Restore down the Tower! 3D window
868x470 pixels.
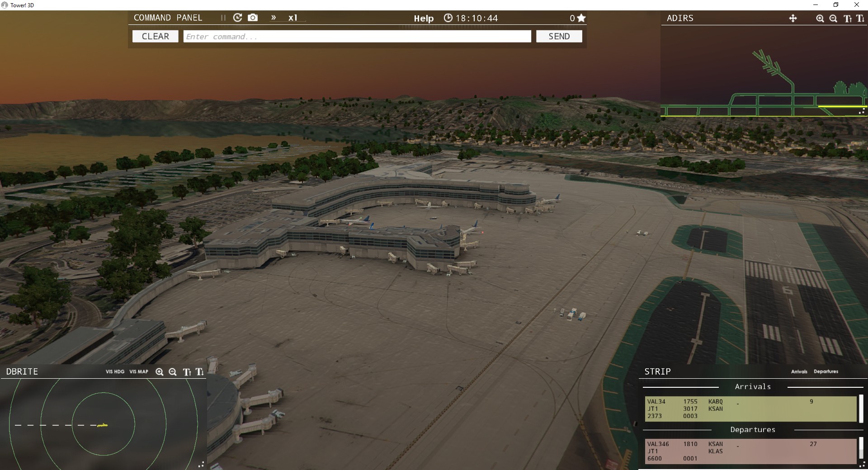tap(836, 5)
